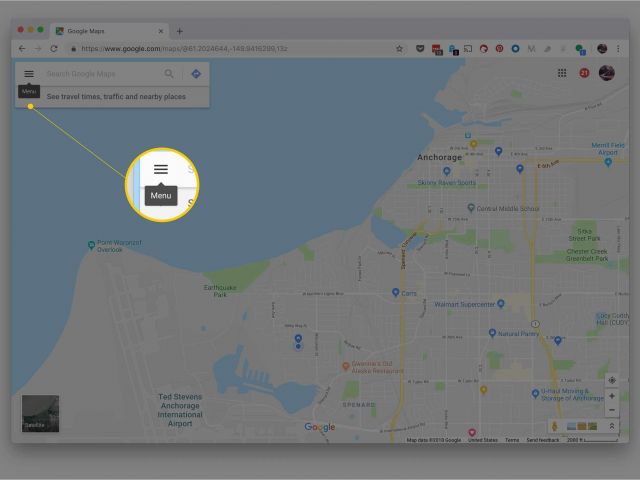Open the Google apps grid
The image size is (640, 480).
(x=562, y=73)
